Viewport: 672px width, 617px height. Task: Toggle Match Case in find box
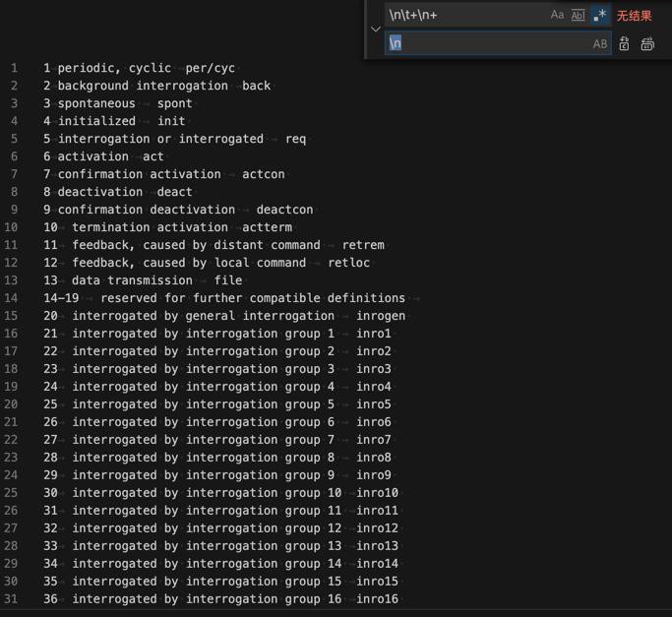tap(557, 15)
